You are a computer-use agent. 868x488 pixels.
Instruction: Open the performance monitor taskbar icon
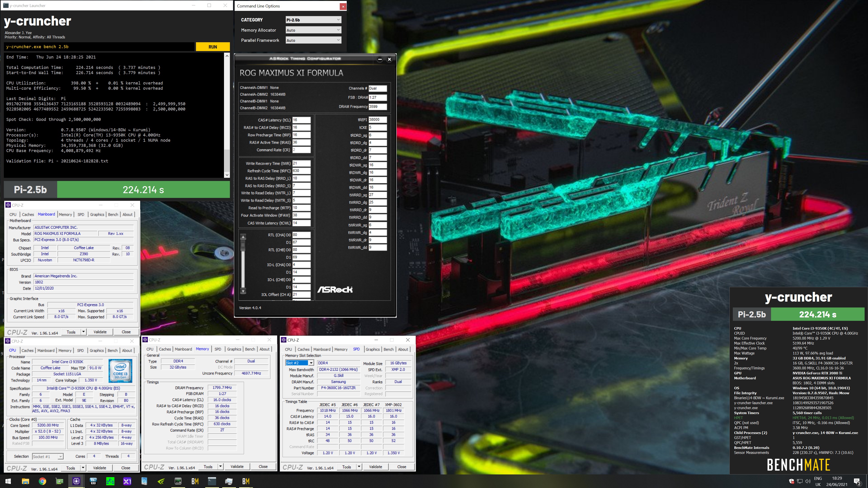229,481
